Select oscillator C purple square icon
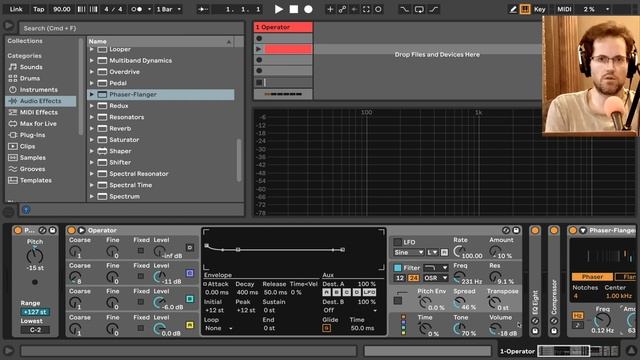The width and height of the screenshot is (640, 360). coord(190,273)
